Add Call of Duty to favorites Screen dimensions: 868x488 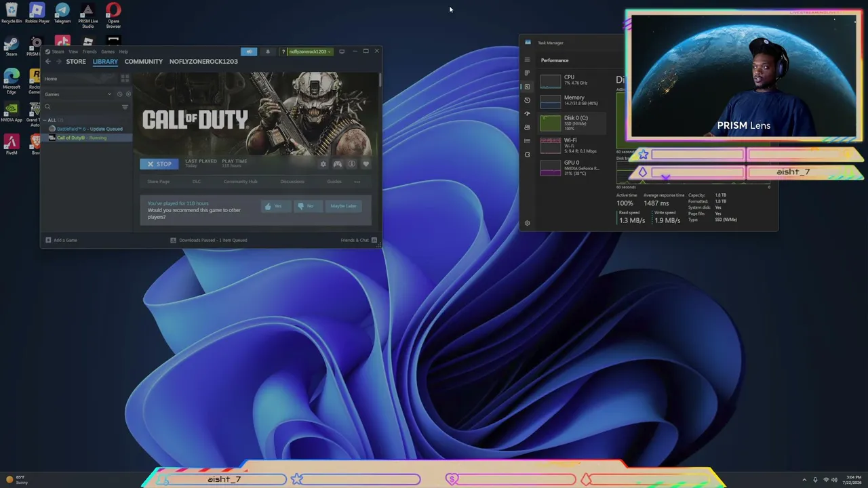(x=366, y=164)
